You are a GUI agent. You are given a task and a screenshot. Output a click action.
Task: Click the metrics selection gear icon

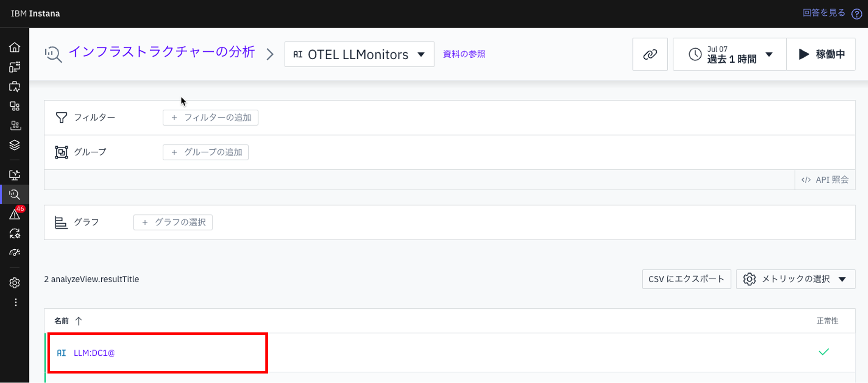(x=749, y=279)
